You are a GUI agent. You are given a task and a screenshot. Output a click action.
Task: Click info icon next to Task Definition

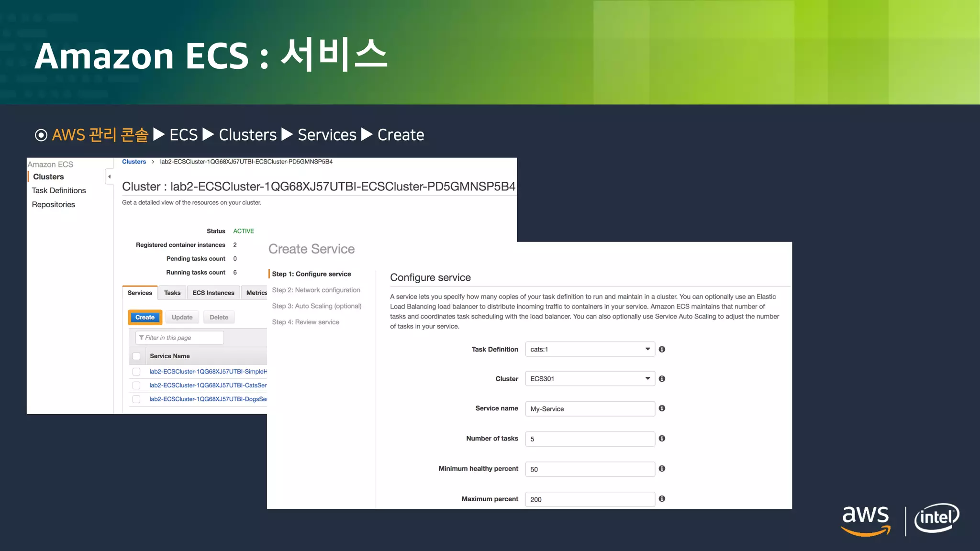(662, 349)
